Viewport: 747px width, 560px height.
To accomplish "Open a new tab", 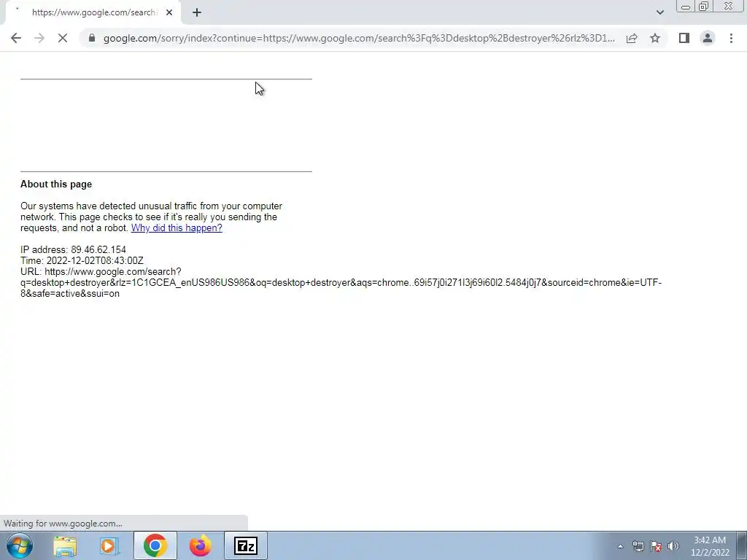I will (x=197, y=12).
